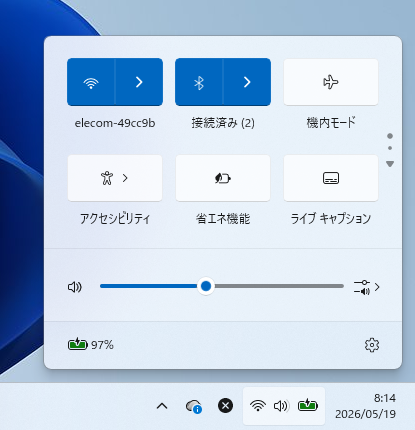Screen dimensions: 415x430
Task: Select the larger first page indicator dot
Action: click(390, 136)
